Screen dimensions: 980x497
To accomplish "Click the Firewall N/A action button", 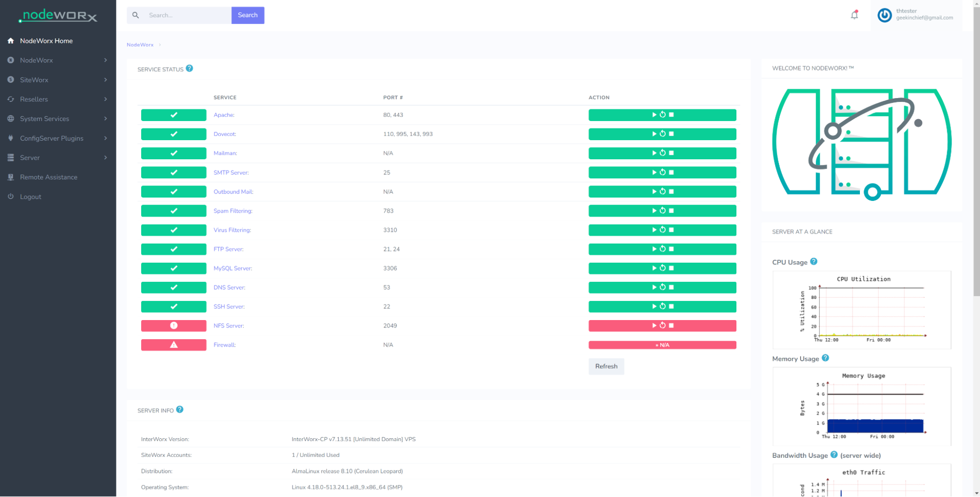I will (662, 345).
